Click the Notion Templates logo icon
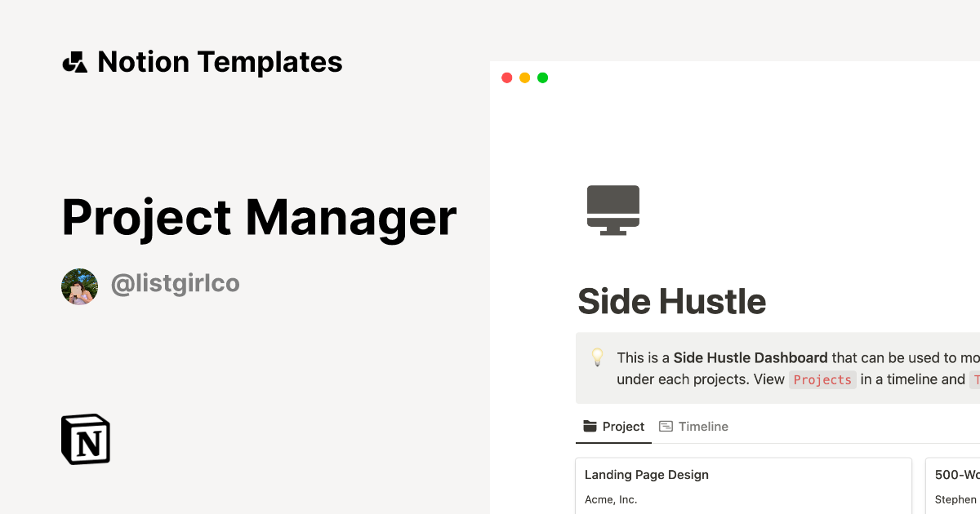 click(74, 61)
